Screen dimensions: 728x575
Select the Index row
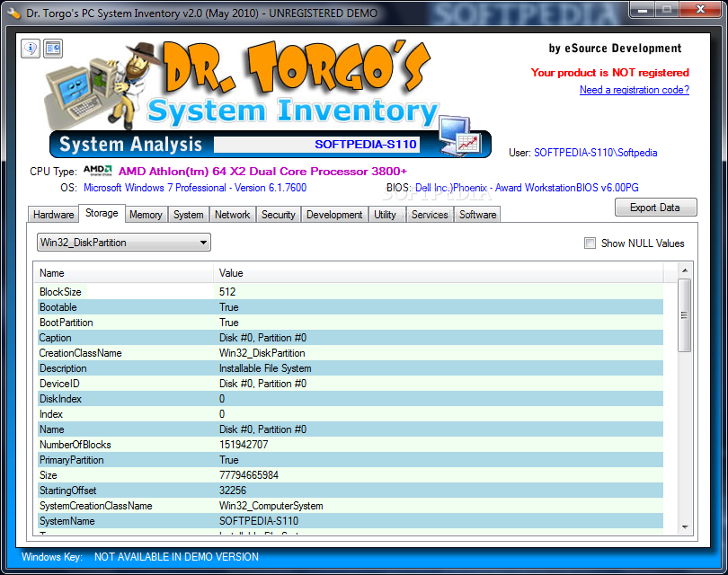point(351,414)
